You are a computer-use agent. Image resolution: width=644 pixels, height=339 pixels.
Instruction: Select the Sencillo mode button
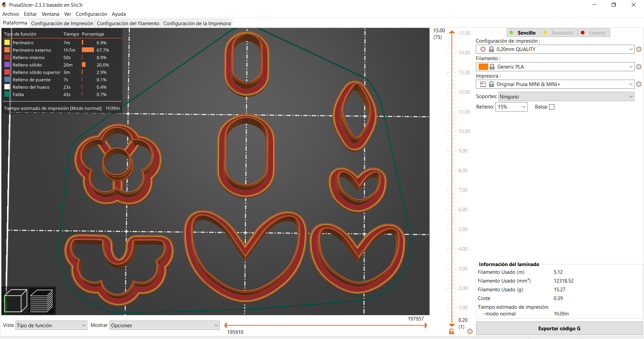pyautogui.click(x=523, y=33)
